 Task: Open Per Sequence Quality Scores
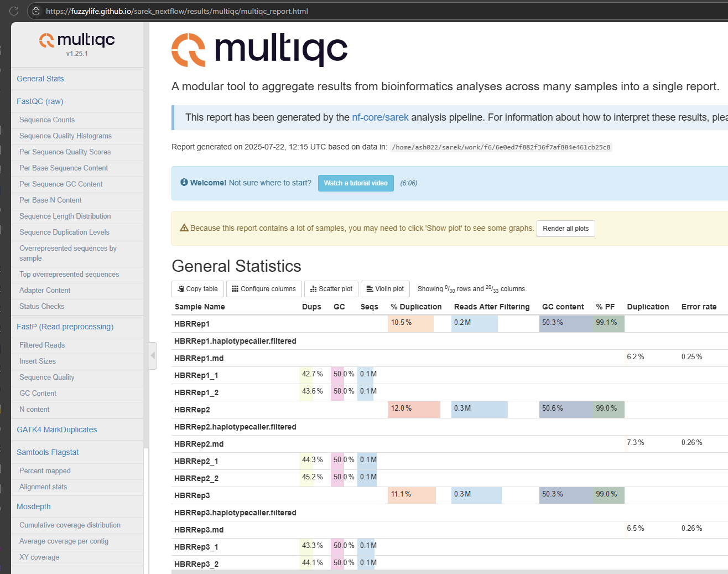[x=65, y=152]
